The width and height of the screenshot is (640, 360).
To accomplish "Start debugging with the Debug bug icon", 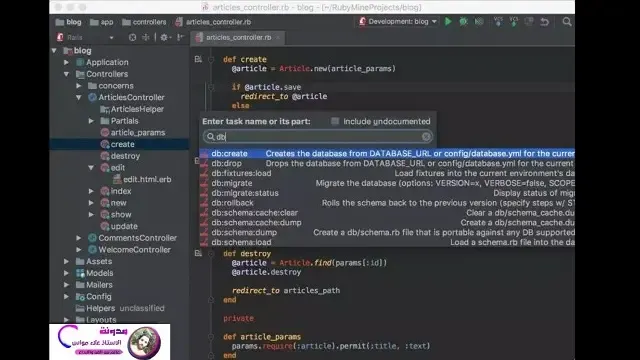I will point(463,22).
